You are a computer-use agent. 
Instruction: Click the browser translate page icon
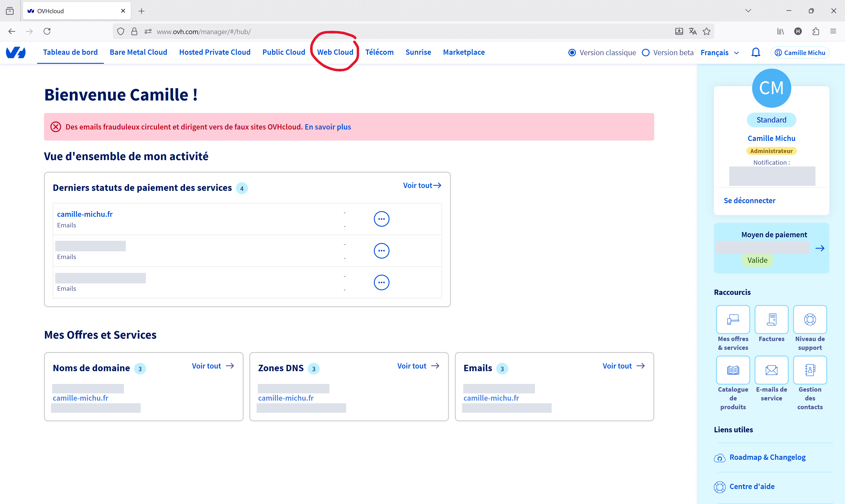point(693,31)
